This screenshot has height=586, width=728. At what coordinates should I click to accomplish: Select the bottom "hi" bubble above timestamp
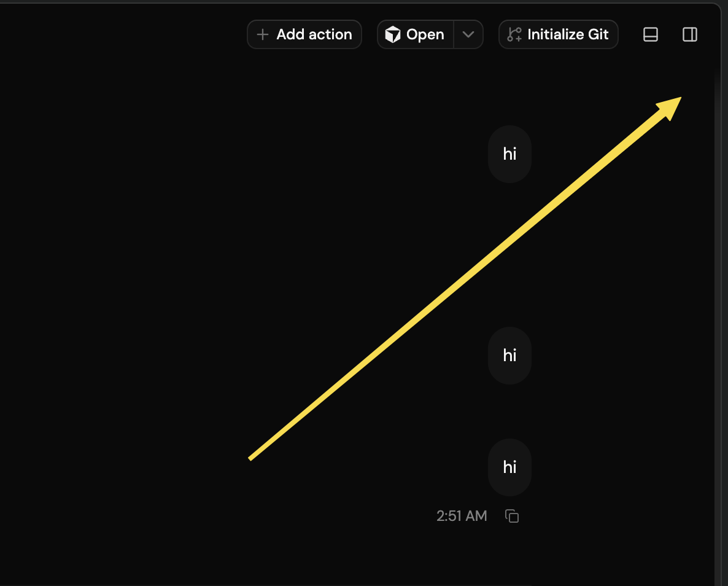[510, 467]
